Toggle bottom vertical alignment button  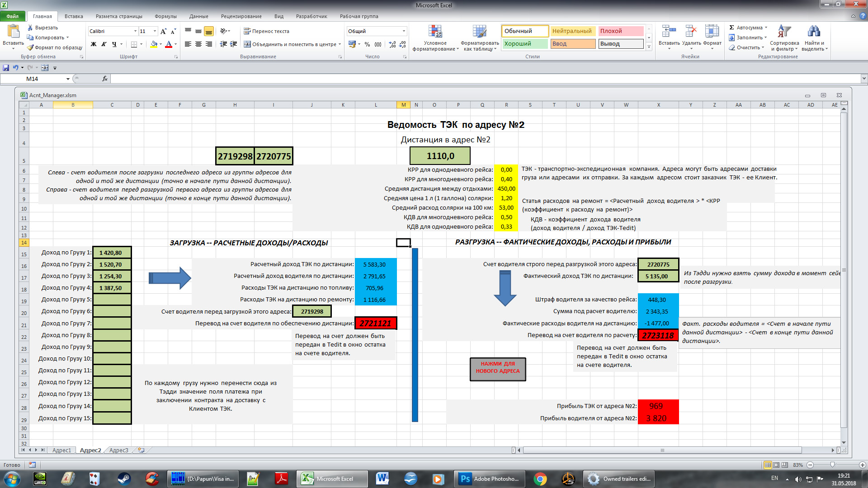pos(208,31)
